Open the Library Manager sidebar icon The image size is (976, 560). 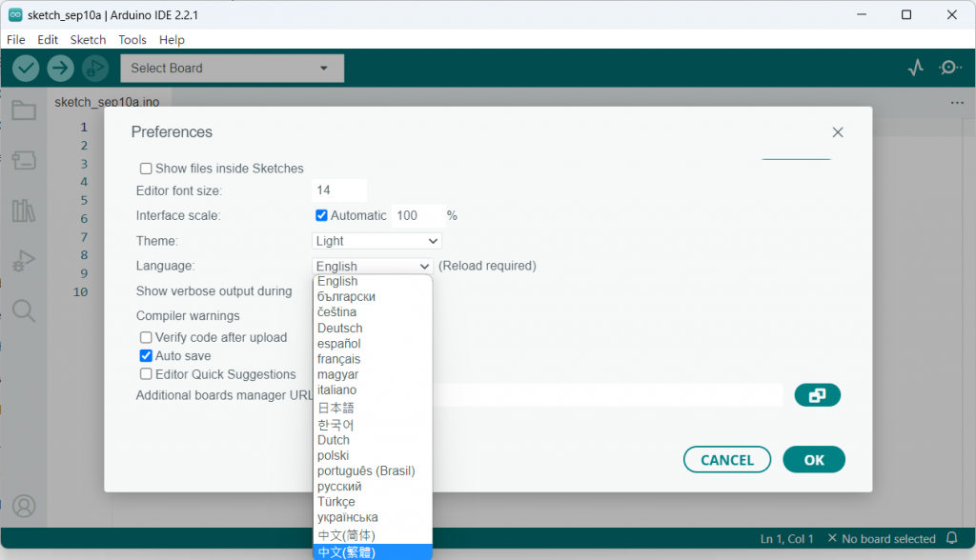point(24,210)
